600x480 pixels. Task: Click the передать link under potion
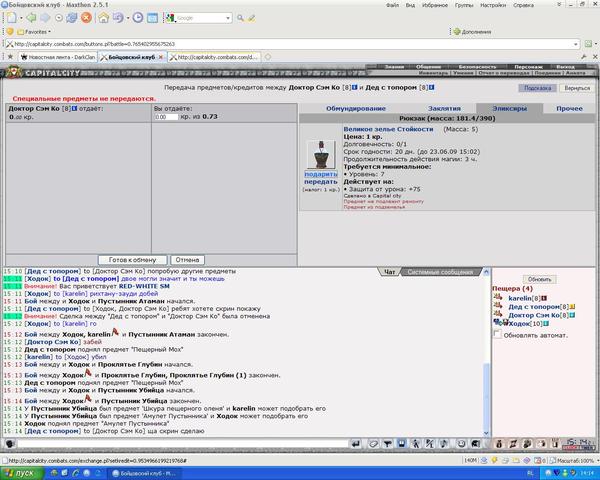click(321, 182)
